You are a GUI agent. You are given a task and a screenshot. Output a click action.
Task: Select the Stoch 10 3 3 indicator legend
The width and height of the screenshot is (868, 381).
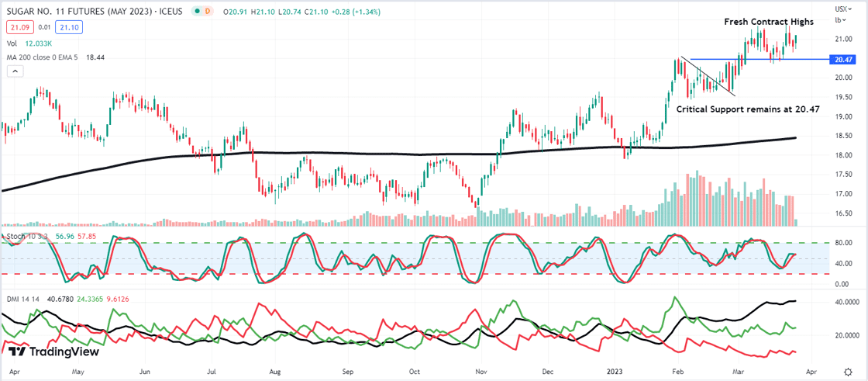(x=26, y=238)
